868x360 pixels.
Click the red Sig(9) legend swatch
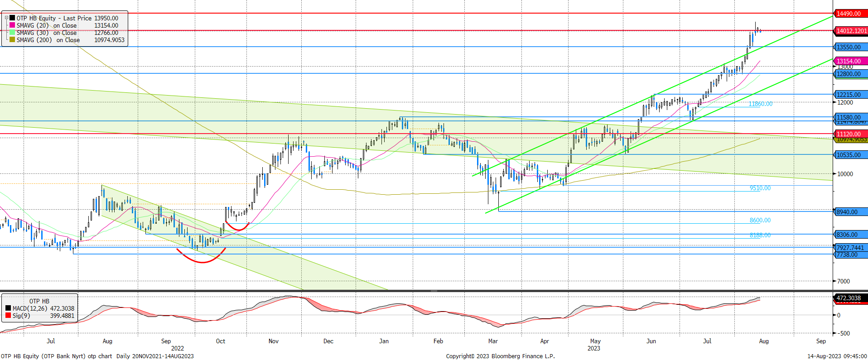(8, 316)
